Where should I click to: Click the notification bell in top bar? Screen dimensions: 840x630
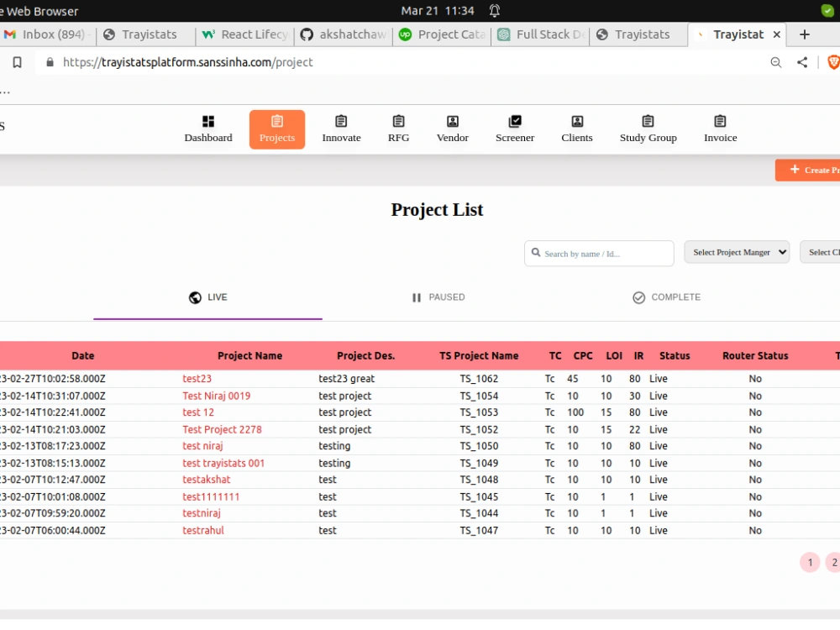pyautogui.click(x=495, y=11)
